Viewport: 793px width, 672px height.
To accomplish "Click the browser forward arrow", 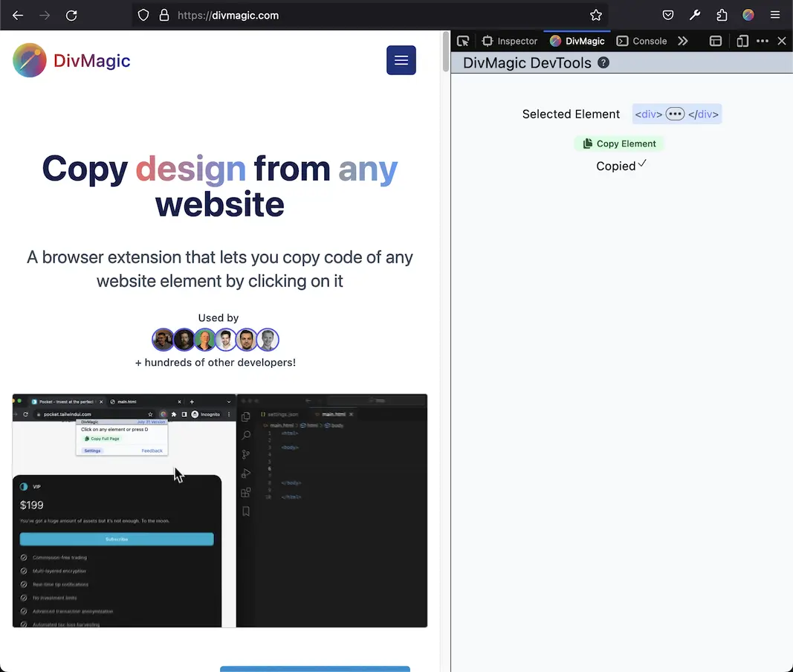I will 45,15.
